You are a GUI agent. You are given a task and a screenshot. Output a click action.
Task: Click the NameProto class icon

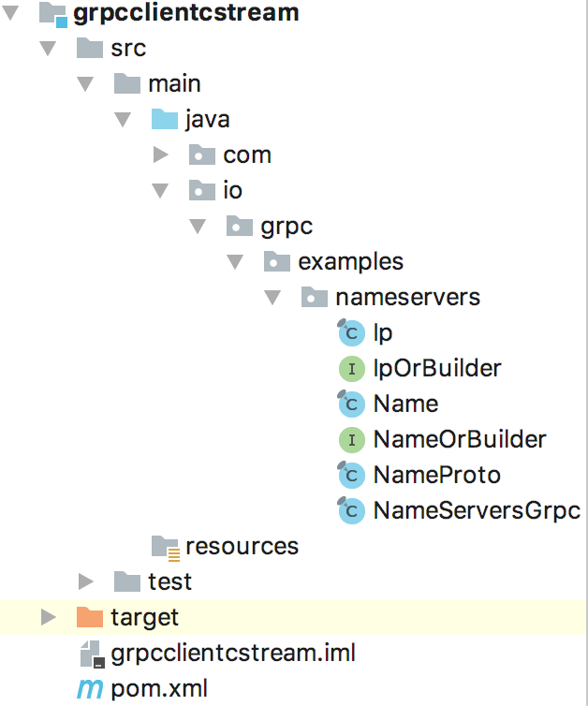(350, 475)
